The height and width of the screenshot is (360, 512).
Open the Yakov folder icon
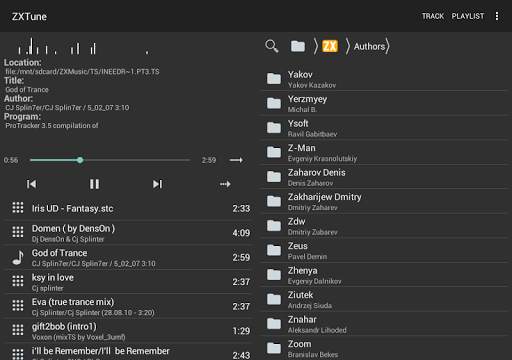tap(274, 79)
